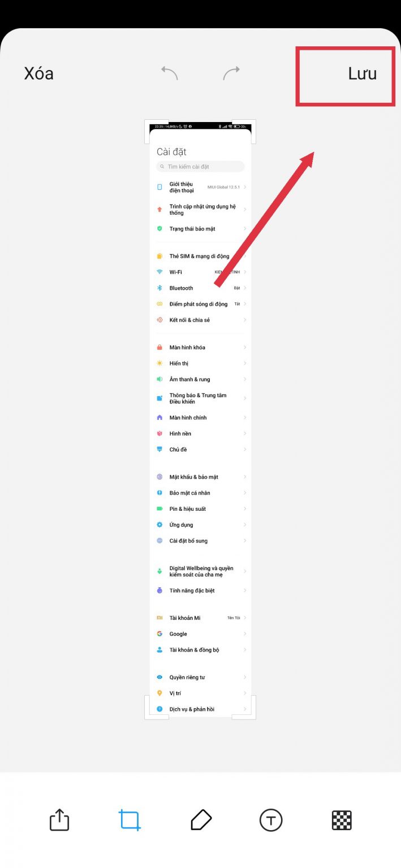Click chevron next to Hiển thị
The width and height of the screenshot is (401, 868).
pyautogui.click(x=245, y=363)
